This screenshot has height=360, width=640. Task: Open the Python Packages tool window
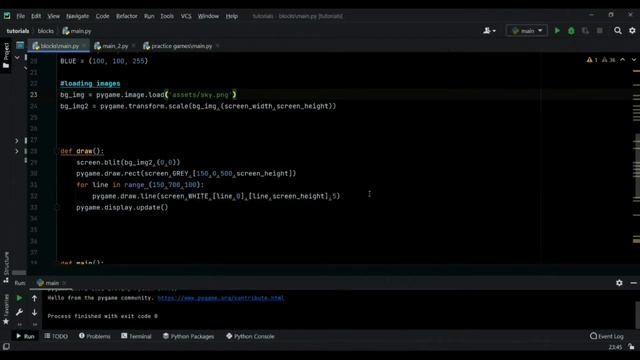[x=188, y=336]
